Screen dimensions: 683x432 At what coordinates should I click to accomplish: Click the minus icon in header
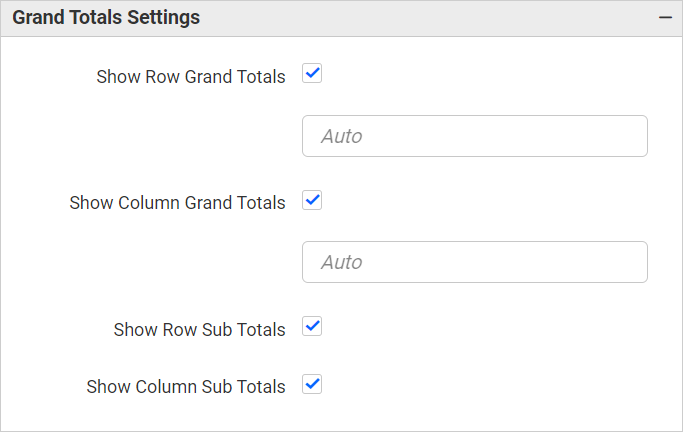click(664, 18)
